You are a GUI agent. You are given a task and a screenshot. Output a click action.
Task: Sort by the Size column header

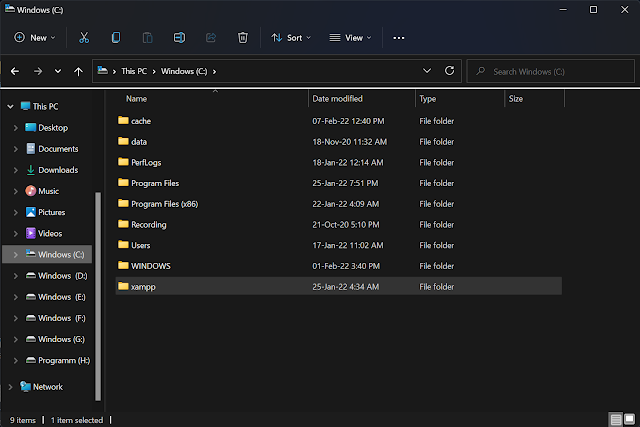click(516, 99)
